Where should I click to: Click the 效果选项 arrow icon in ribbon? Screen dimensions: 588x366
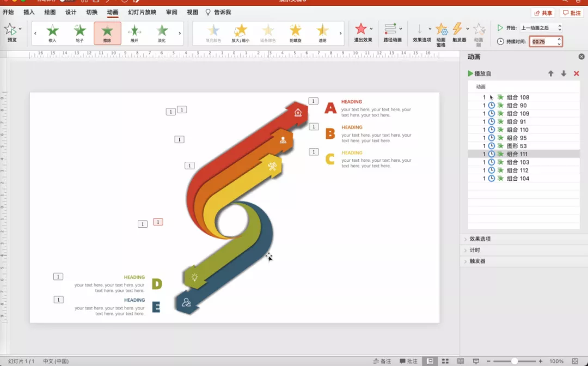420,29
